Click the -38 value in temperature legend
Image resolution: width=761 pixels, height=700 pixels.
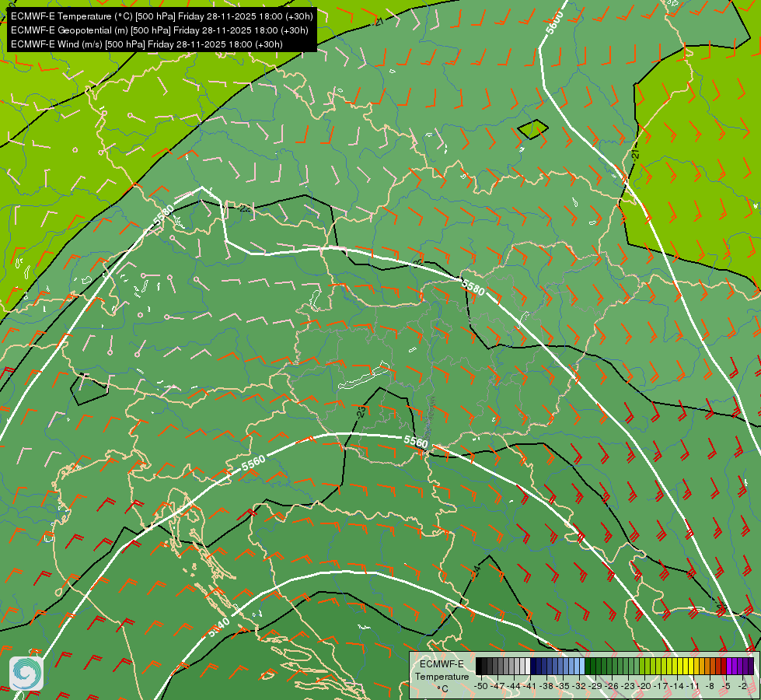(546, 686)
